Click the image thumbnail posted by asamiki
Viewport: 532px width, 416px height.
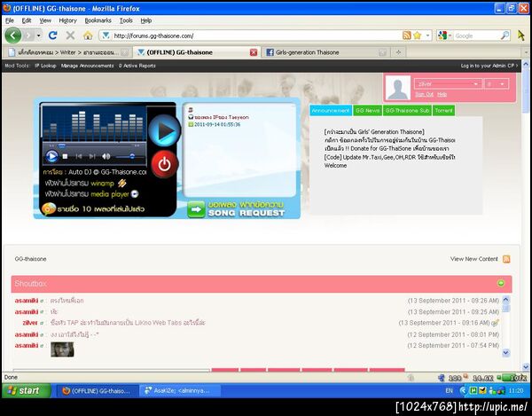pos(62,349)
